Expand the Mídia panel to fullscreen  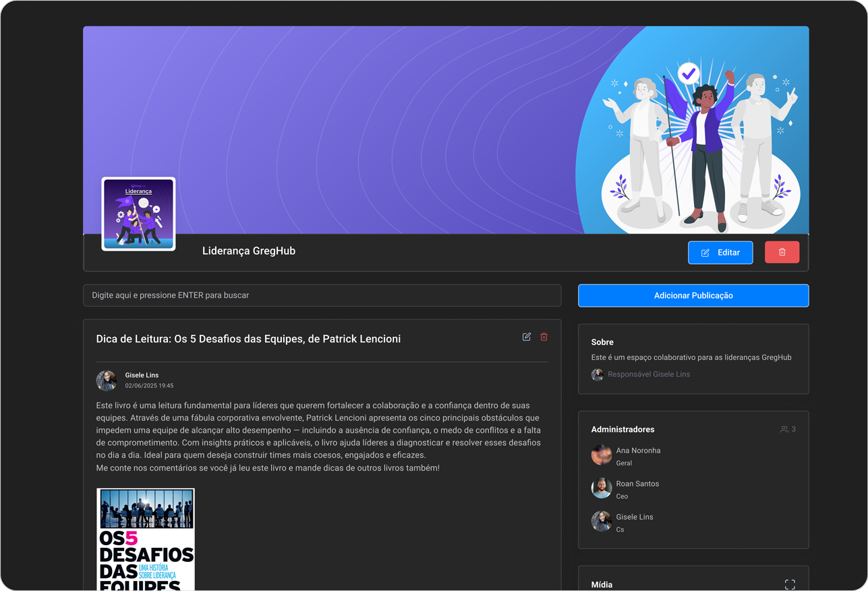tap(790, 584)
